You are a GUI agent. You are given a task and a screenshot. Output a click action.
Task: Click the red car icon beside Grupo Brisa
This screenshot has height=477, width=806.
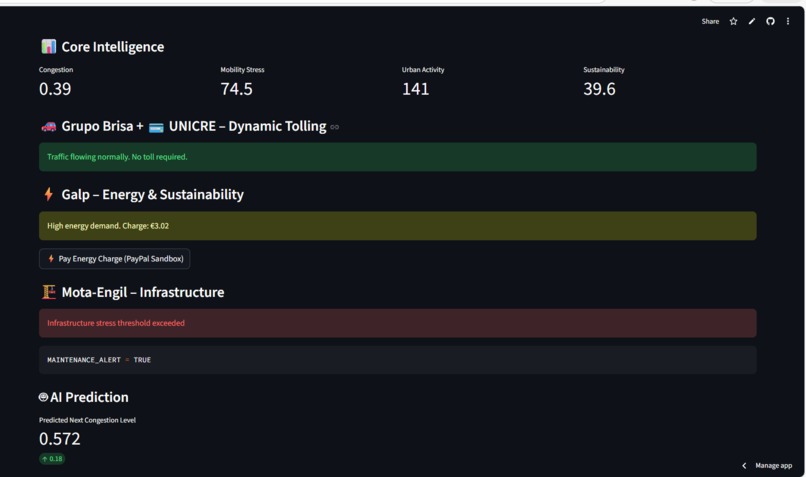49,126
